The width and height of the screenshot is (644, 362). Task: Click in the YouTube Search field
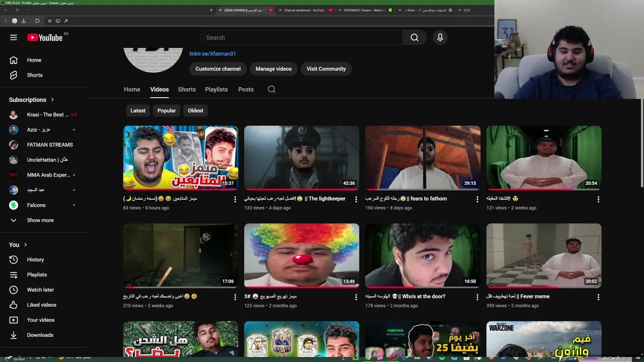pos(302,38)
